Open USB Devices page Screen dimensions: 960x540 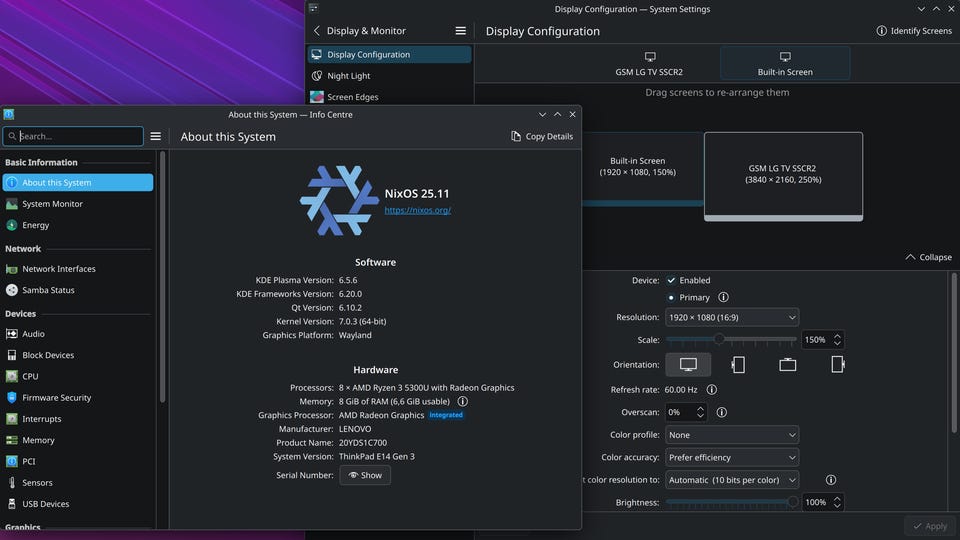(78, 504)
